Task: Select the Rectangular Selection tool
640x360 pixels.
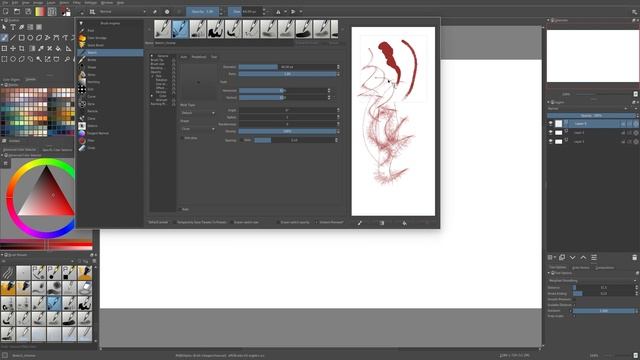Action: coord(4,59)
